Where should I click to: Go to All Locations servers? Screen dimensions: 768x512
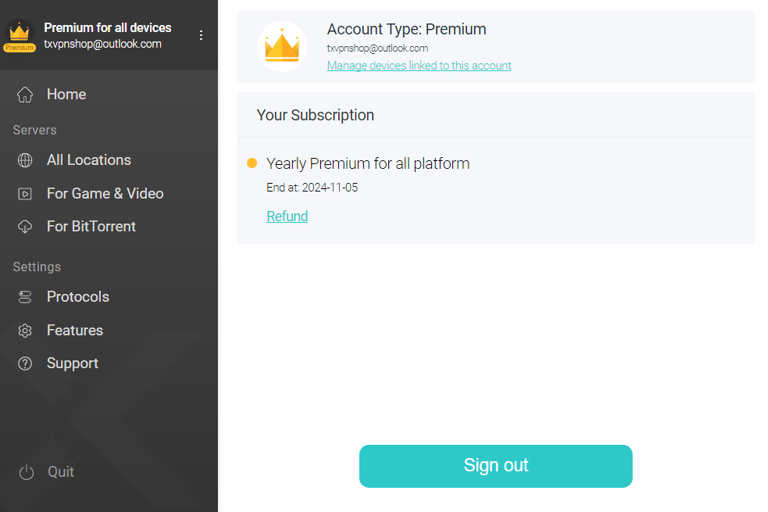point(89,160)
